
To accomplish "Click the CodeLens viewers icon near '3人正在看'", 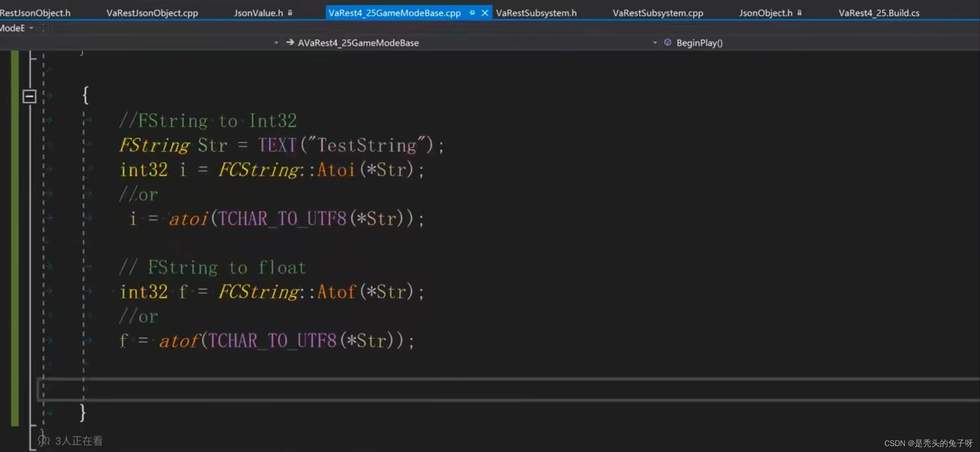I will [44, 440].
